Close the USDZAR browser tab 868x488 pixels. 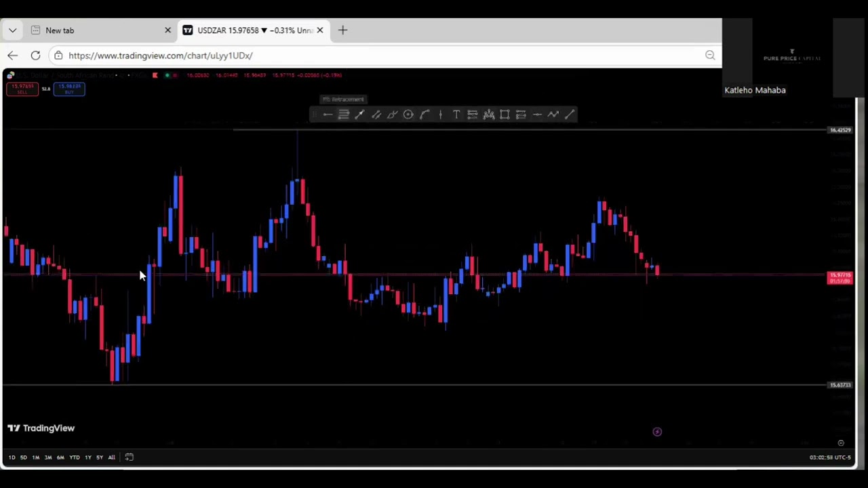point(320,30)
